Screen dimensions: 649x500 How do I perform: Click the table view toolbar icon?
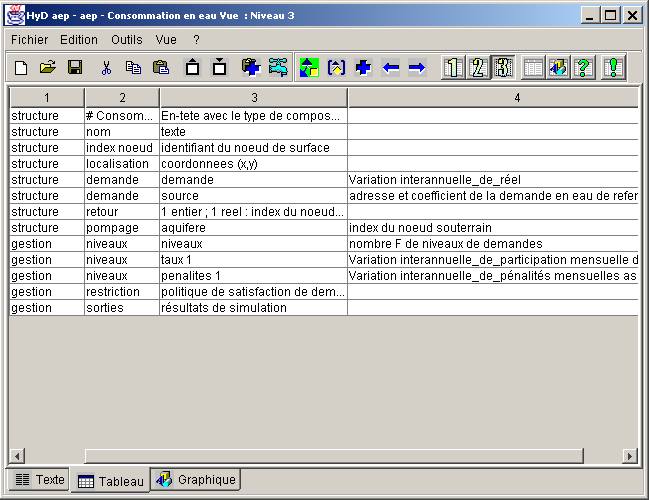[x=533, y=67]
